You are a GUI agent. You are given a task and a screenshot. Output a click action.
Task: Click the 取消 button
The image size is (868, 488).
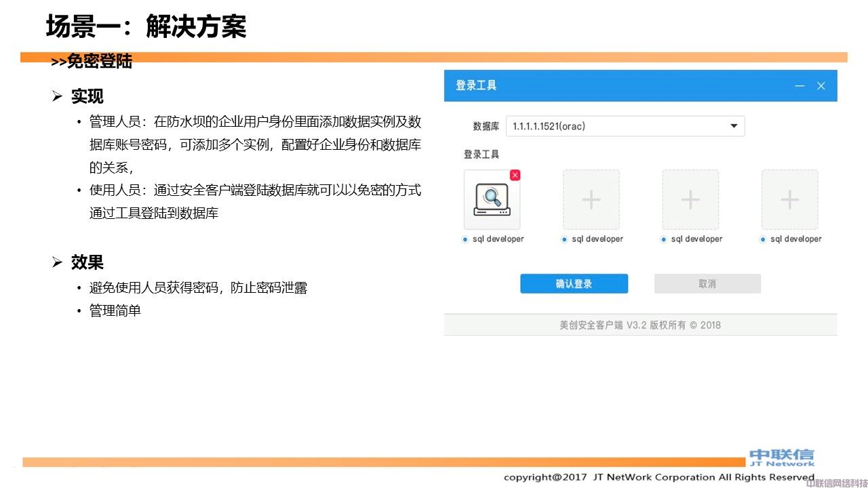pos(707,284)
